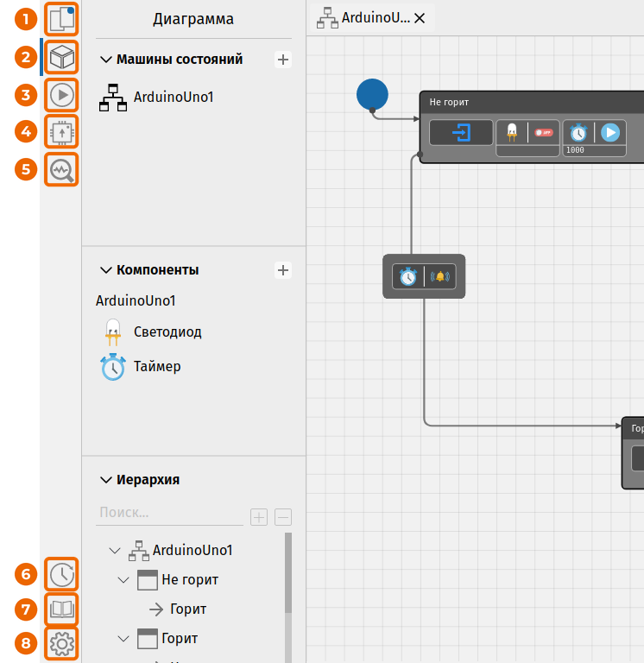Click the timer timeout bell on transition

point(439,276)
